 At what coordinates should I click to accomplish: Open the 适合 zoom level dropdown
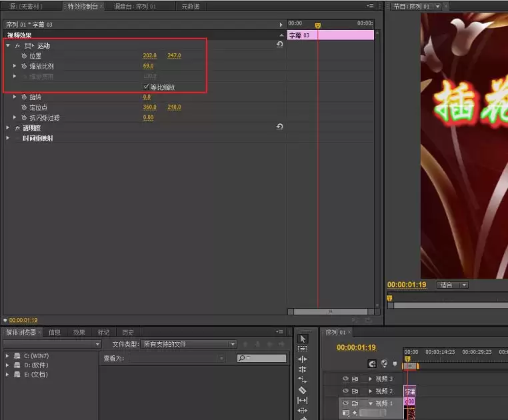(453, 285)
